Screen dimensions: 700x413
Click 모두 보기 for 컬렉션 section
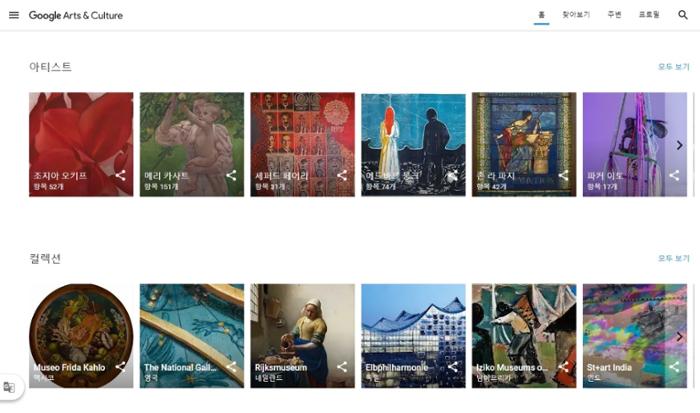tap(673, 258)
